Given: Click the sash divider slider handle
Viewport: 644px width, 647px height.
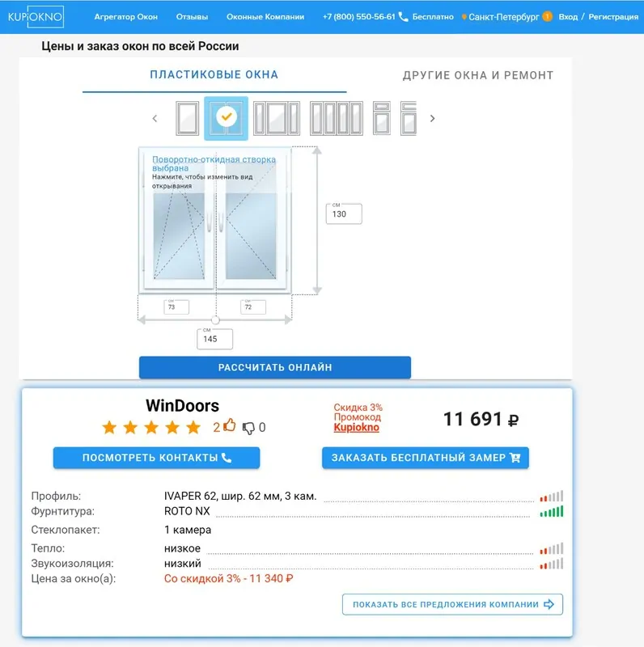Looking at the screenshot, I should coord(215,319).
